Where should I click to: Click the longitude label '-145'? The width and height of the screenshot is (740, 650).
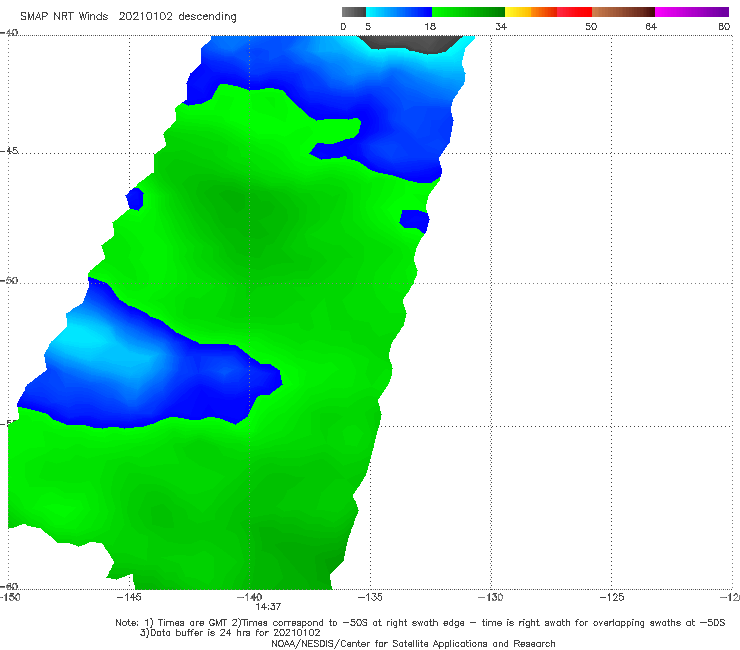pos(129,597)
